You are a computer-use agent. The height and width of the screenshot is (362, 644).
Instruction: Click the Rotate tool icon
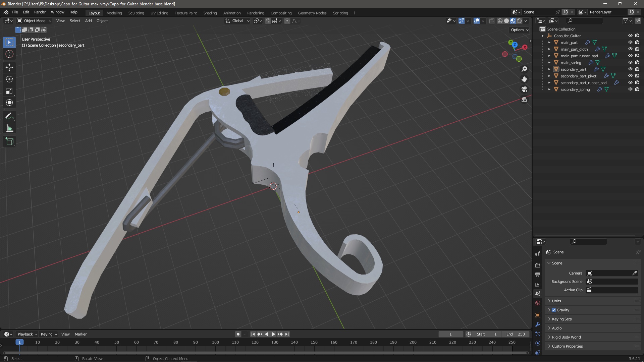point(10,79)
